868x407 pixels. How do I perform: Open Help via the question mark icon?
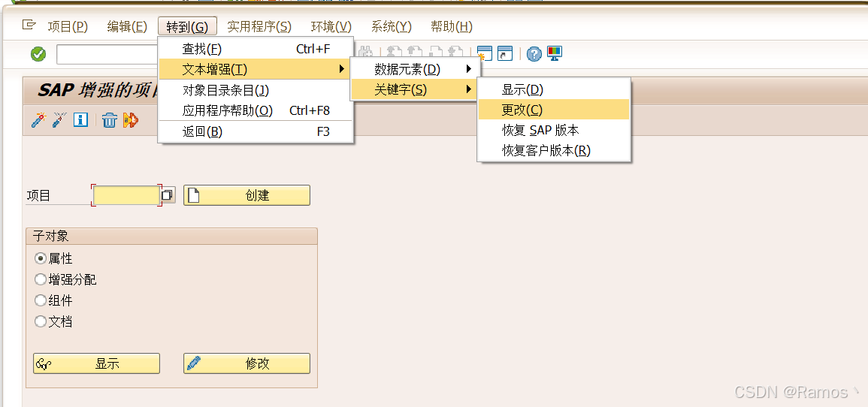coord(534,53)
